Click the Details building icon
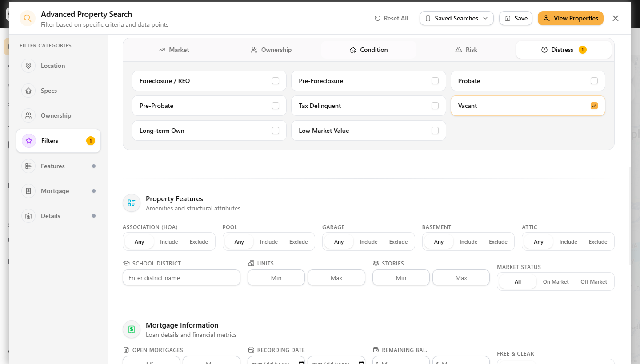The image size is (640, 364). point(28,216)
